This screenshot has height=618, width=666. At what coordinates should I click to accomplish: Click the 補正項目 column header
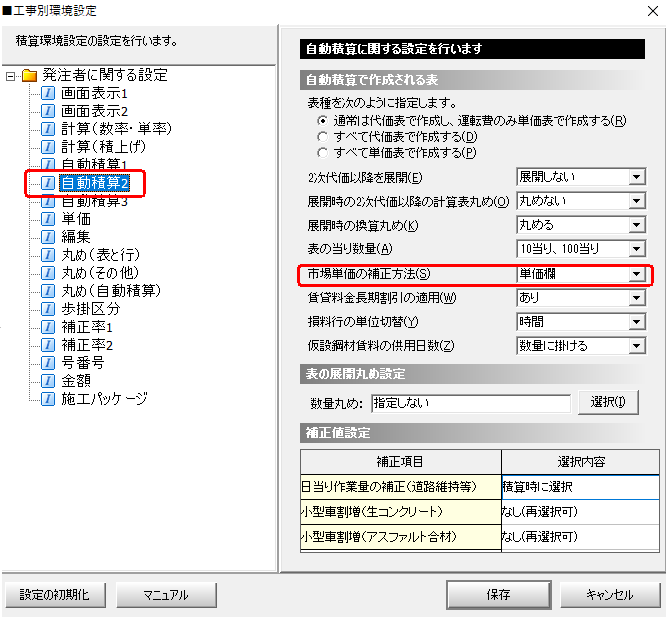point(401,462)
